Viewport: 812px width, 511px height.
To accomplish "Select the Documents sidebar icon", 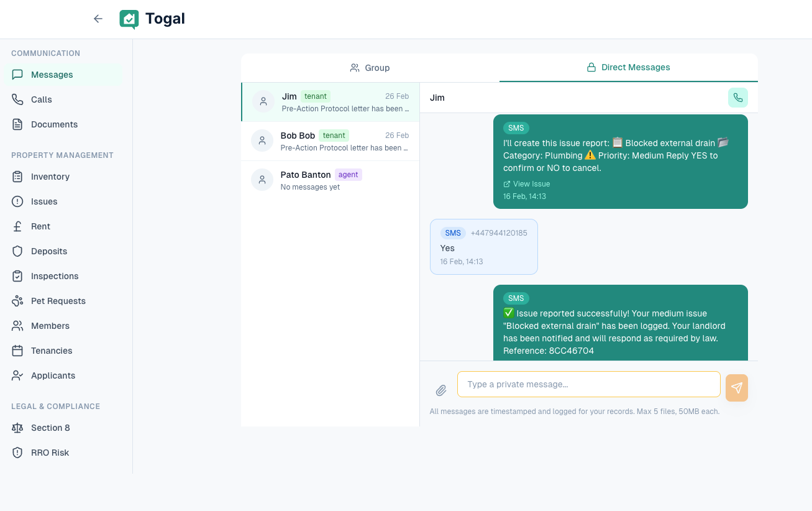I will (18, 124).
